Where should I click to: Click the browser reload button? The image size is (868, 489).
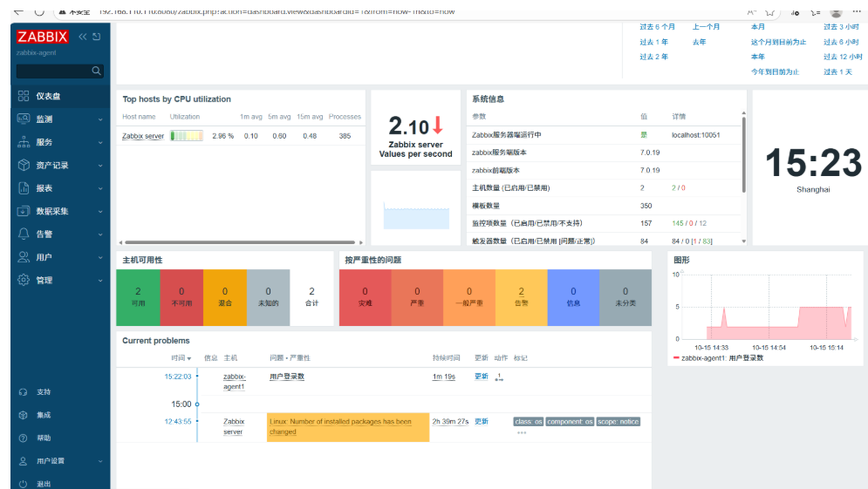(x=39, y=11)
